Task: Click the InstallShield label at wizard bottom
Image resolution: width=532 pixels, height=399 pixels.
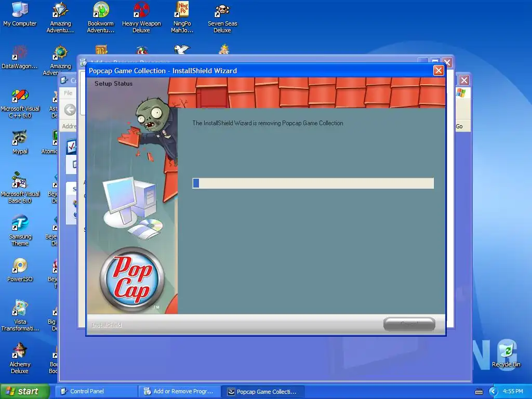Action: pyautogui.click(x=107, y=325)
